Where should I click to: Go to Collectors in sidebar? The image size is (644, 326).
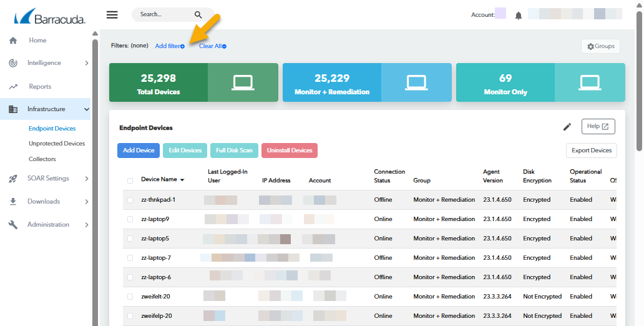42,159
